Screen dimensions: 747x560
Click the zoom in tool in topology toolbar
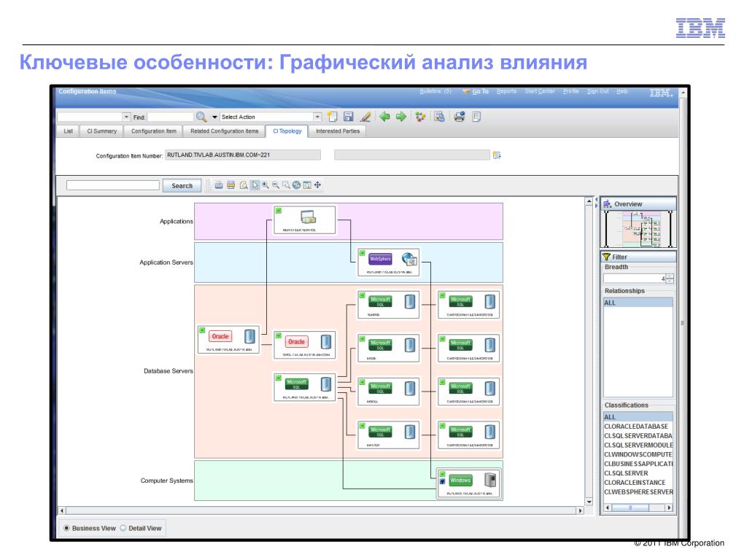coord(266,185)
